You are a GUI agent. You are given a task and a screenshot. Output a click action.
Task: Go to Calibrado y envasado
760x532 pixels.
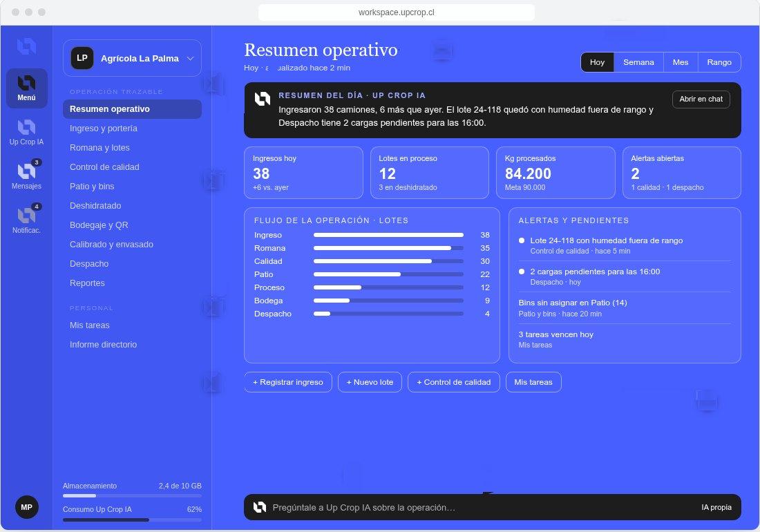click(x=133, y=245)
